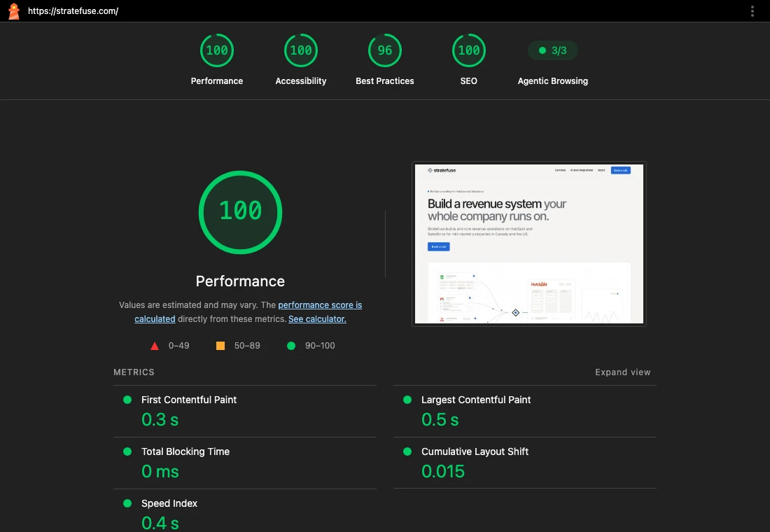Click the red triangle 0–49 legend icon
The width and height of the screenshot is (770, 532).
click(155, 346)
